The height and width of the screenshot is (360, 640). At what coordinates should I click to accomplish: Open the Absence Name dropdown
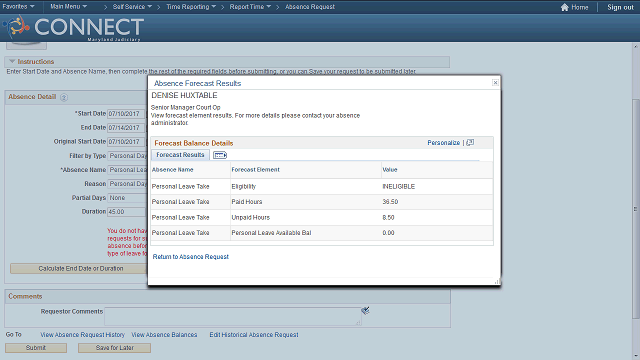pyautogui.click(x=127, y=169)
